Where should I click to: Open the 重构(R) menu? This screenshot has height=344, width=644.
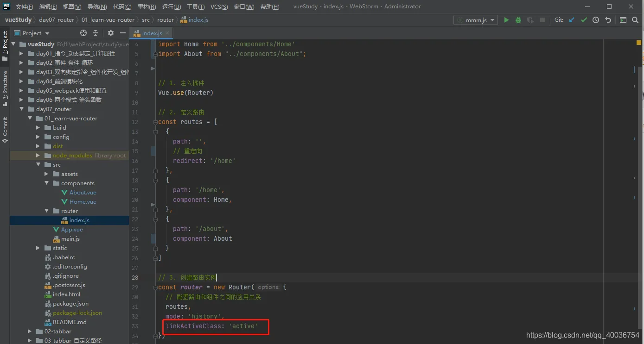pos(147,6)
